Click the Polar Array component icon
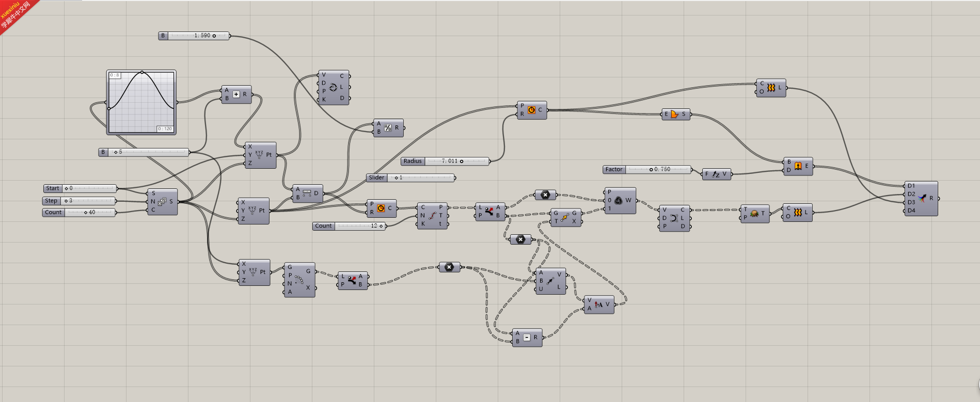 pyautogui.click(x=299, y=280)
